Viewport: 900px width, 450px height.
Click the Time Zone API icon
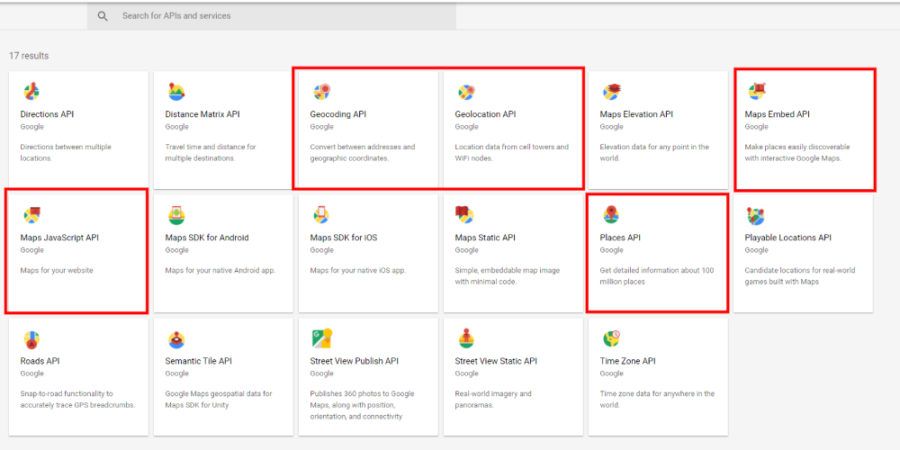click(x=611, y=339)
